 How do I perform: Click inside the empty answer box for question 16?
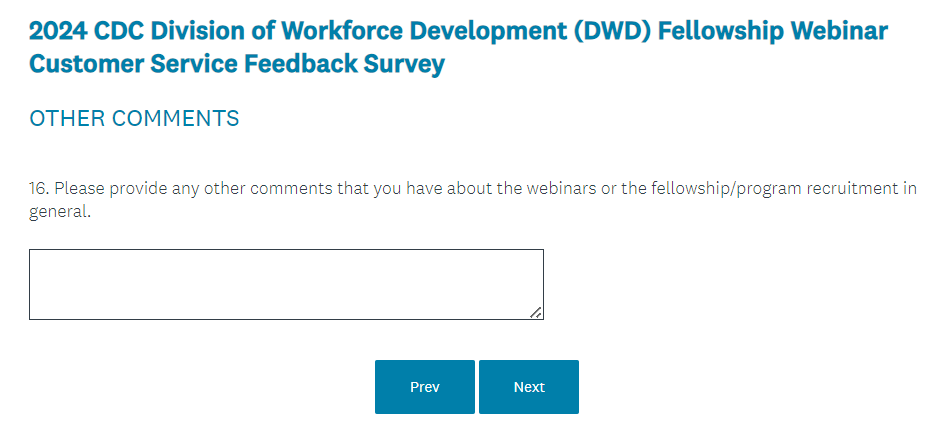click(286, 285)
